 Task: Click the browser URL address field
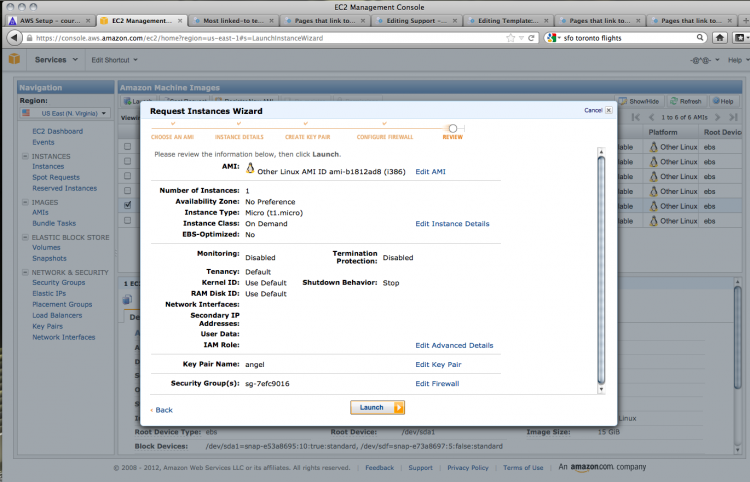[x=270, y=38]
